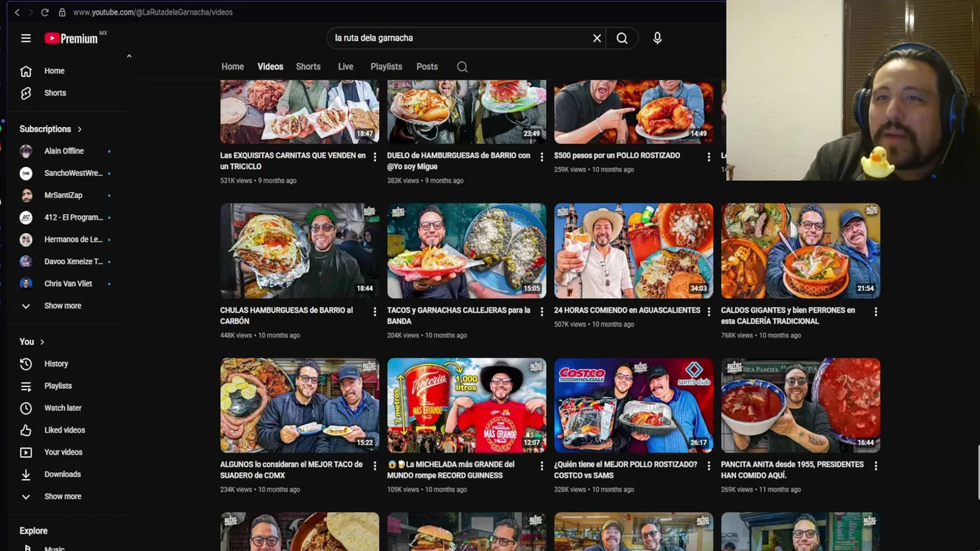Open options for PANCITA ANITA video
The image size is (980, 551).
[x=875, y=465]
